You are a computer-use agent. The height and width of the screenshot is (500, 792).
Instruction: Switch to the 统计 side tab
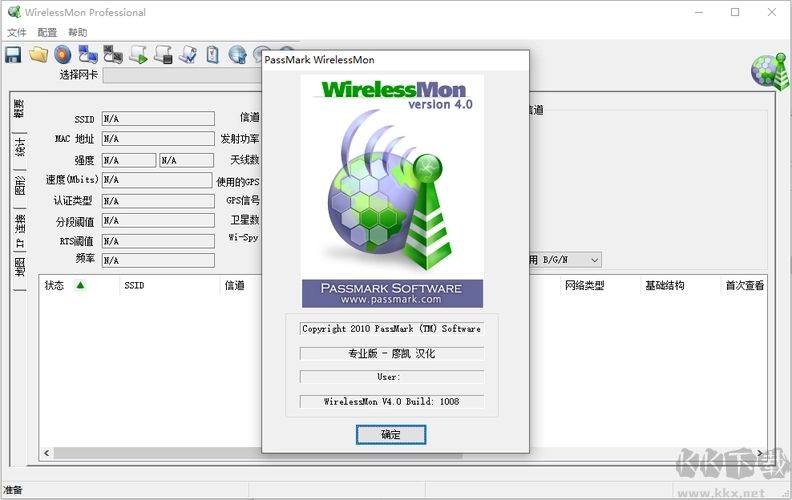(x=19, y=147)
